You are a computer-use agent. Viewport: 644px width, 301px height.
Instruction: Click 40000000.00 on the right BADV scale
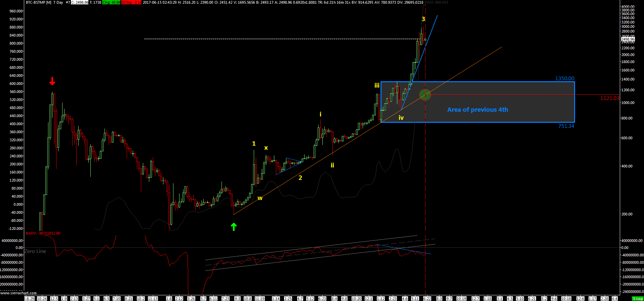(632, 241)
